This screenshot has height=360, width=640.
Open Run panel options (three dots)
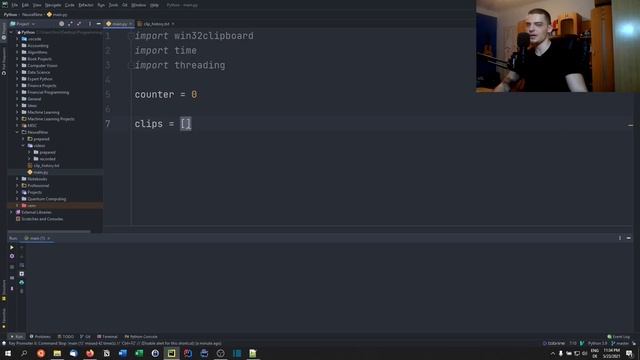[620, 238]
